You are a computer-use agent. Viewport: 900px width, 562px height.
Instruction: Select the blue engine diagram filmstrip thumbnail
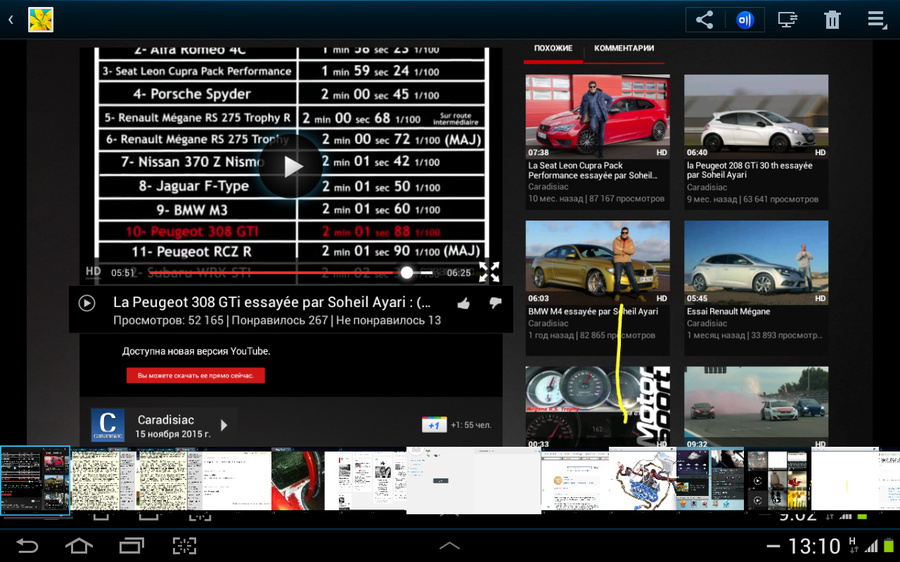coord(643,480)
